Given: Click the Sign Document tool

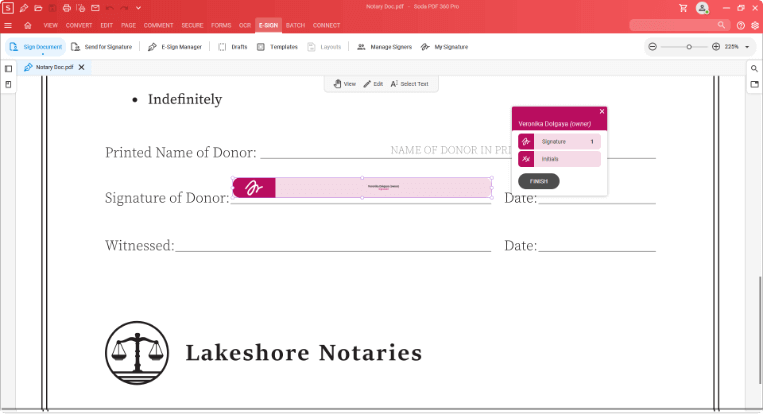Looking at the screenshot, I should tap(35, 47).
